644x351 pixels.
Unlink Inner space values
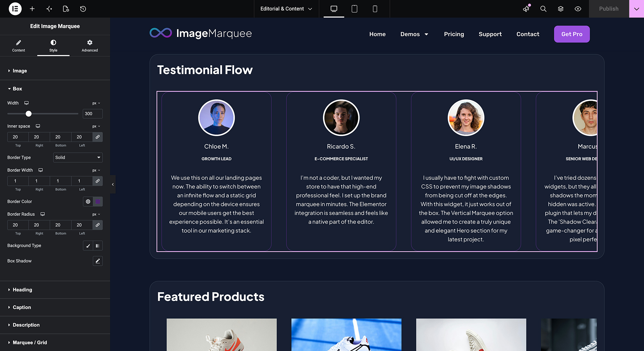(98, 137)
